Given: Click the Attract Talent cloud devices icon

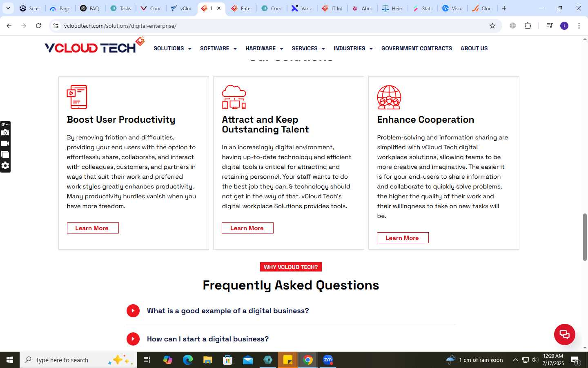Looking at the screenshot, I should (234, 97).
